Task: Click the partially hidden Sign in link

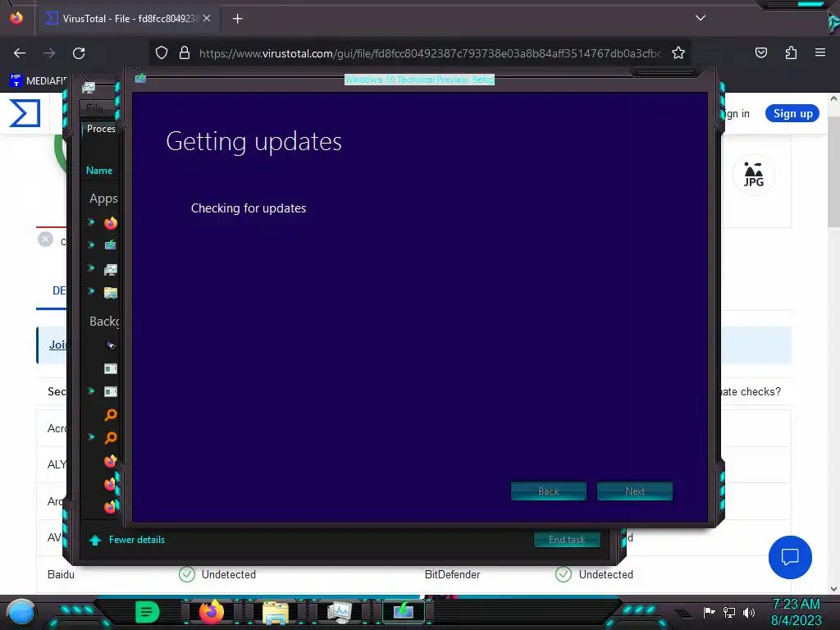Action: (736, 113)
